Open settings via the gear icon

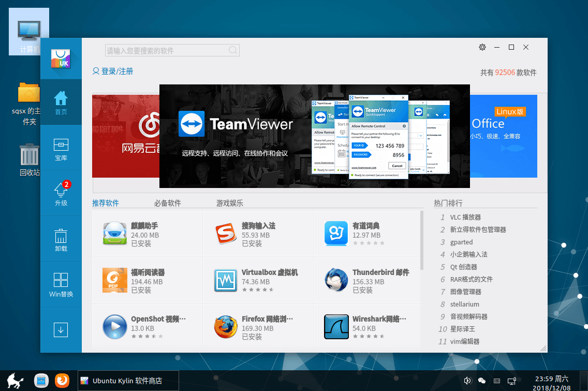tap(482, 47)
